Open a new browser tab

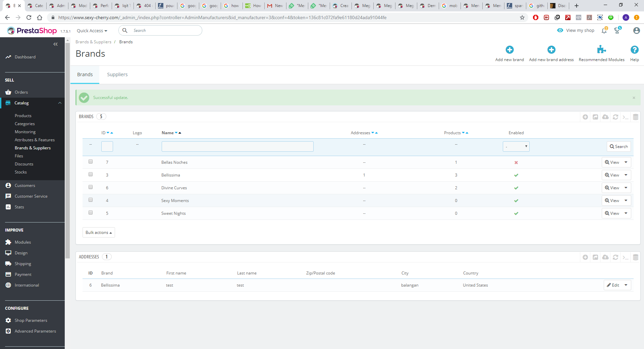pyautogui.click(x=577, y=6)
